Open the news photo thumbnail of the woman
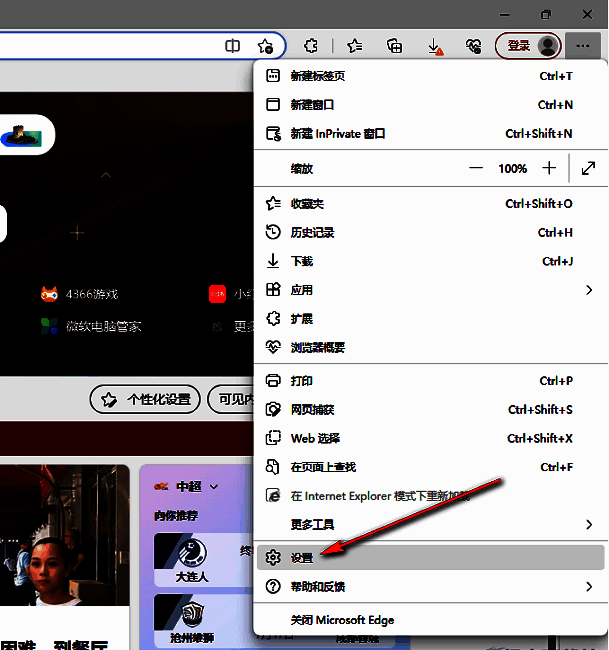The image size is (609, 650). point(65,535)
